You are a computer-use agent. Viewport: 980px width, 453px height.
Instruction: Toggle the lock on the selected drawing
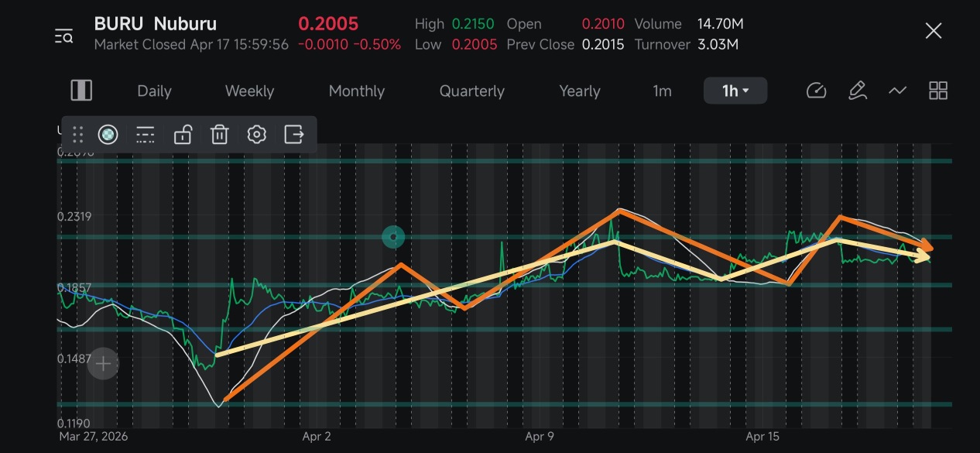[x=183, y=135]
